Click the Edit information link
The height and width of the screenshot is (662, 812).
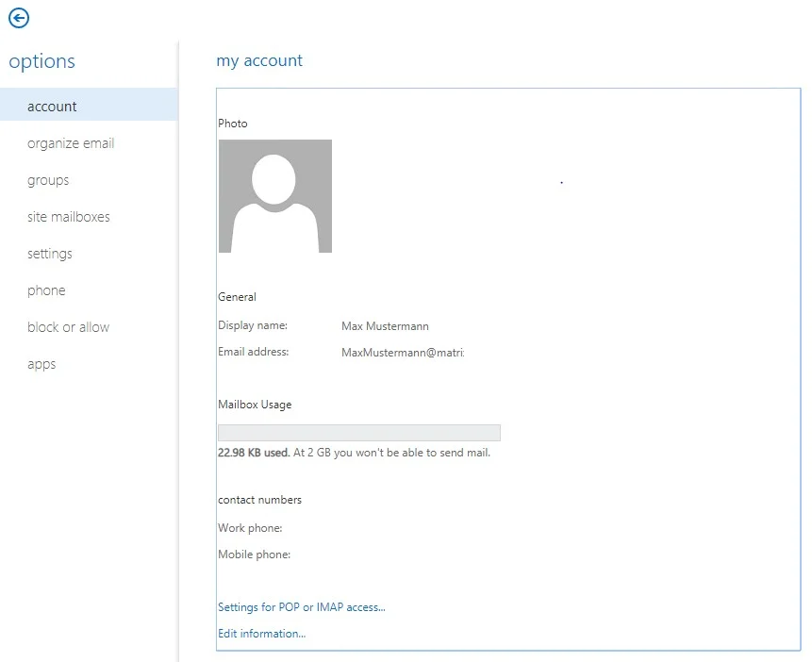(x=261, y=634)
